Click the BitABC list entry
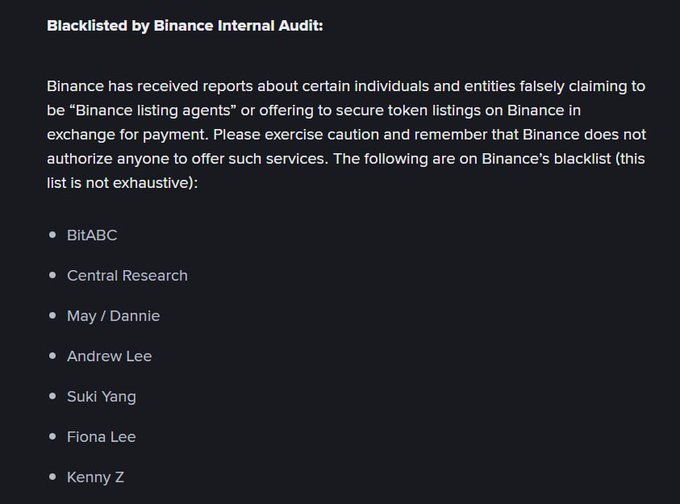680x504 pixels. click(x=92, y=235)
